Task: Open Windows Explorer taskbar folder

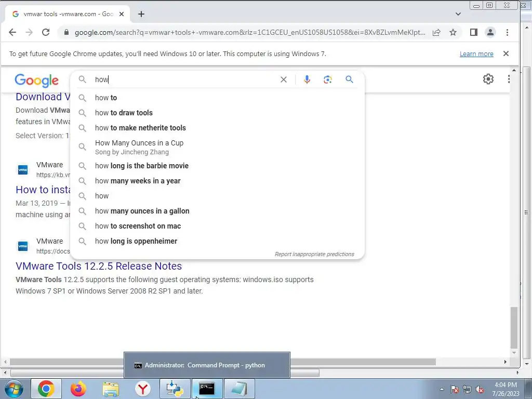Action: [111, 389]
